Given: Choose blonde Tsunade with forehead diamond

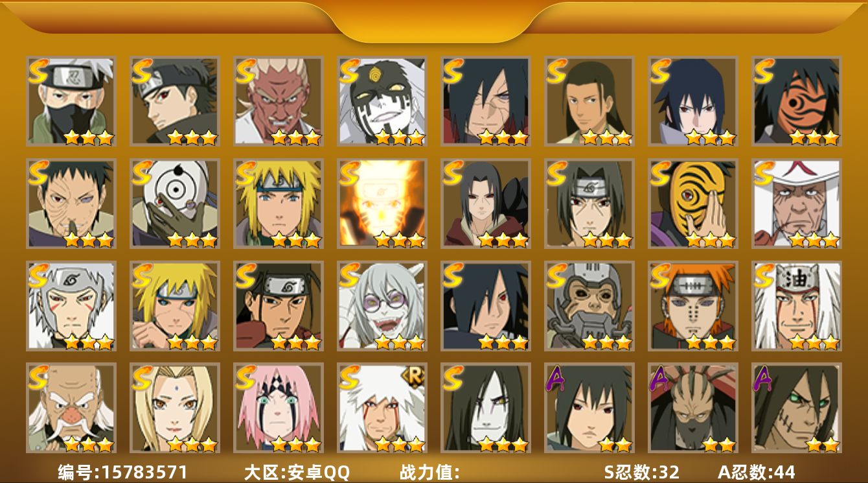Looking at the screenshot, I should 174,408.
